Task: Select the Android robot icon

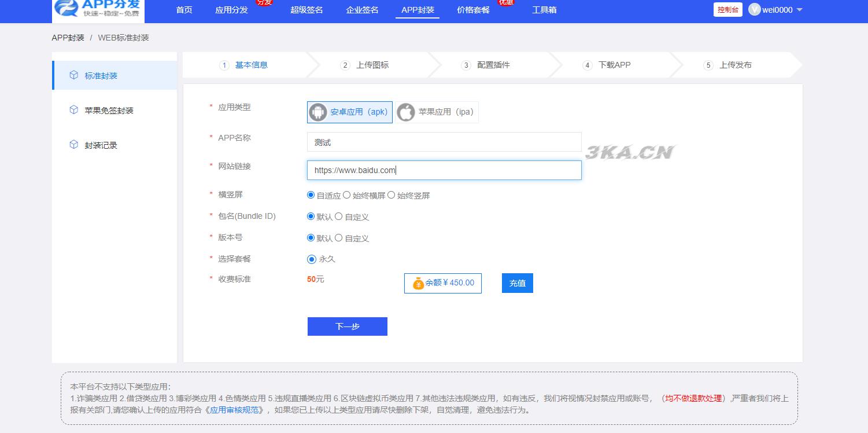Action: 318,112
